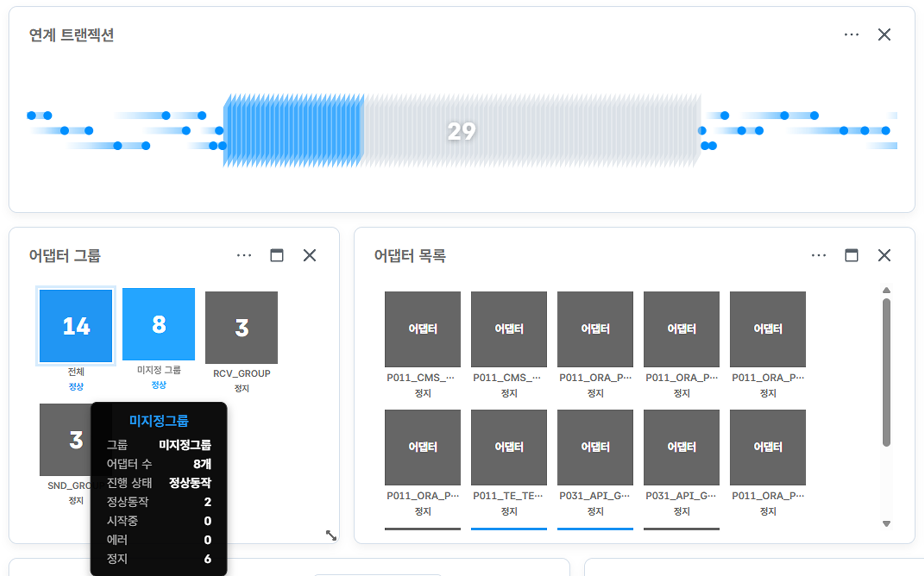Select the RCV_GROUP tile showing 3
This screenshot has height=576, width=924.
point(241,328)
